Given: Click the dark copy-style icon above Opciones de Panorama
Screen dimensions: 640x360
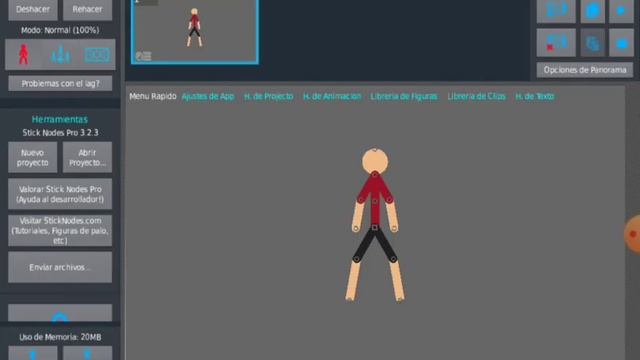Looking at the screenshot, I should coord(593,43).
